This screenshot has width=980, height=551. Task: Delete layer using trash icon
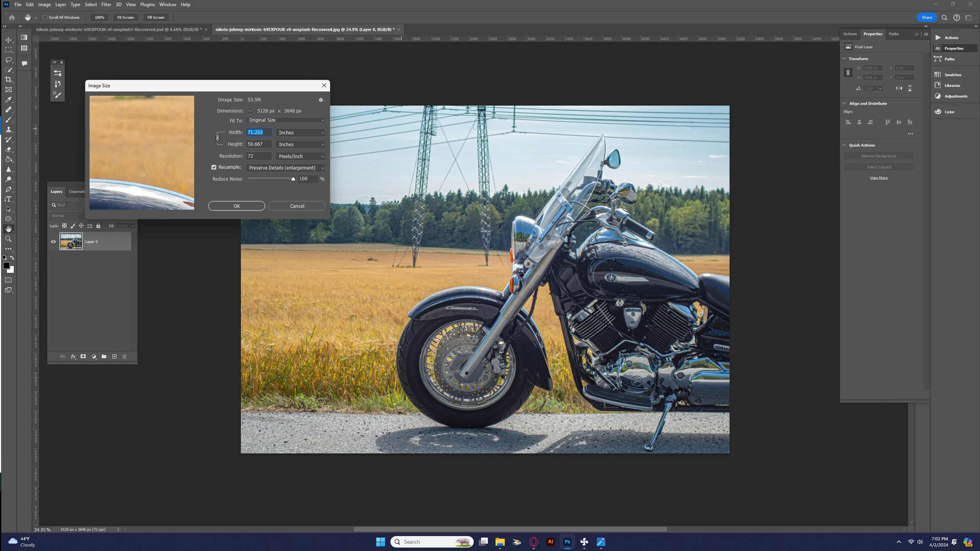coord(124,357)
